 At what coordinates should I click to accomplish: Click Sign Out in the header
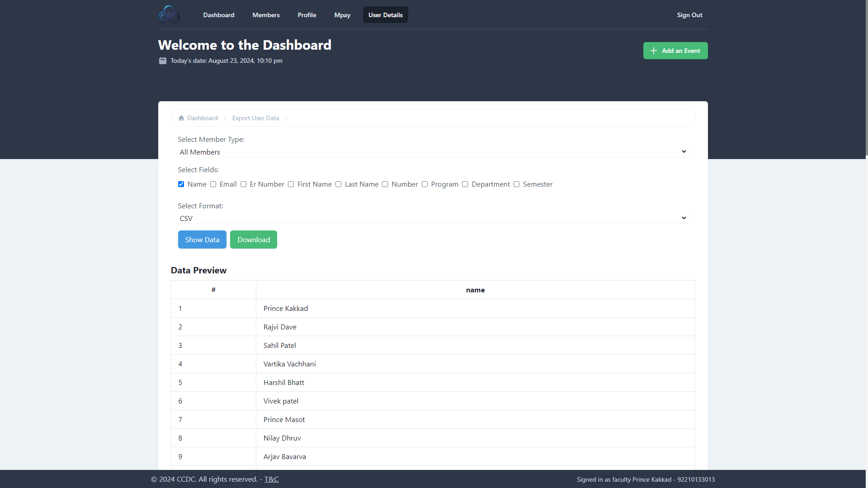click(x=689, y=15)
